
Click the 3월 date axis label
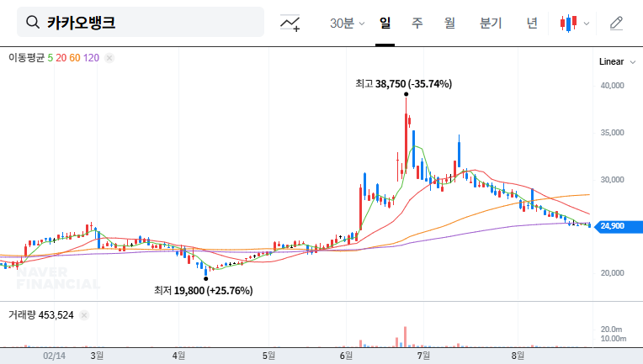(97, 356)
